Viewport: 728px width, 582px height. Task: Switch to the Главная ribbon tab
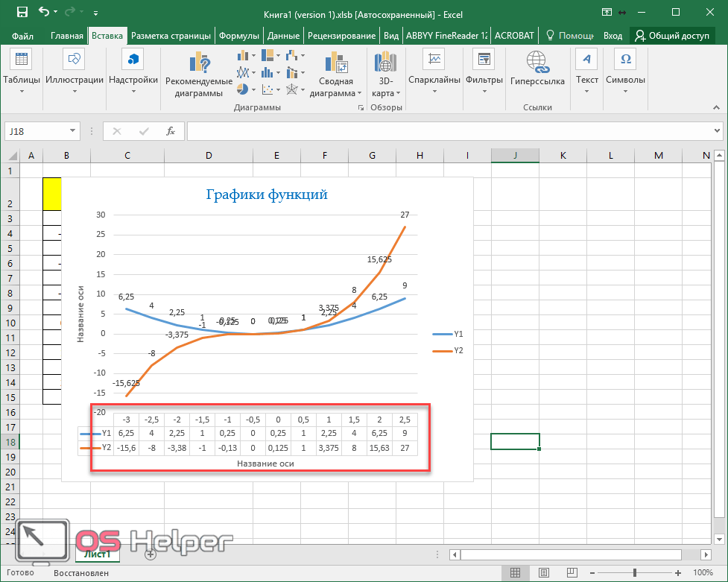(x=67, y=36)
